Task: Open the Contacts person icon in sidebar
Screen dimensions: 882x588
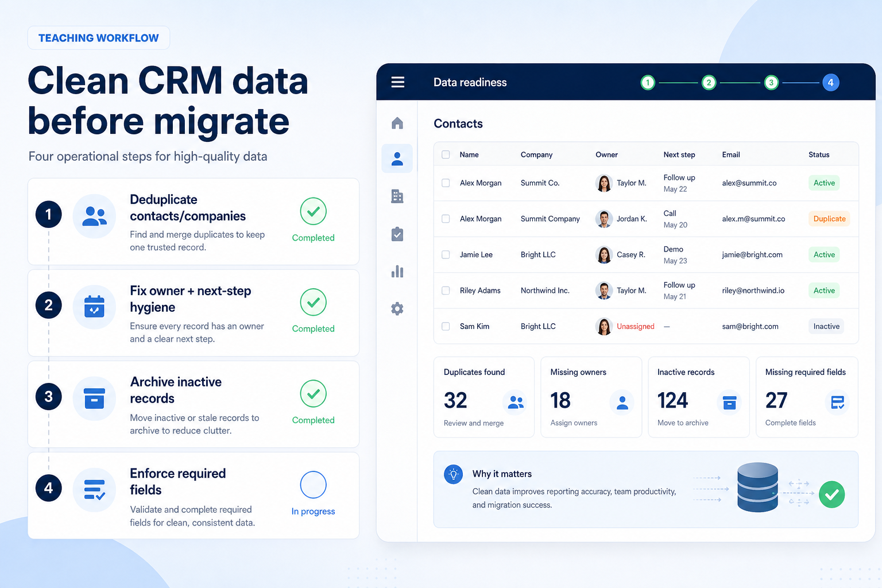Action: 397,158
